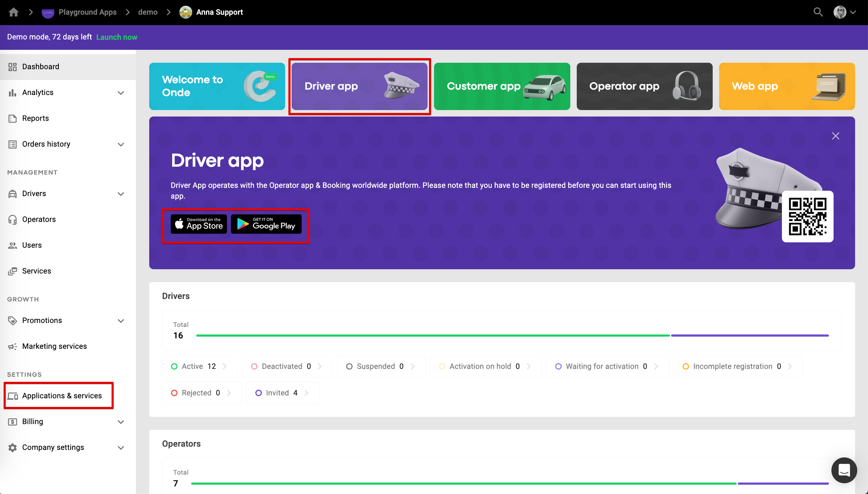Click the home icon in breadcrumb
Image resolution: width=868 pixels, height=494 pixels.
click(x=14, y=12)
